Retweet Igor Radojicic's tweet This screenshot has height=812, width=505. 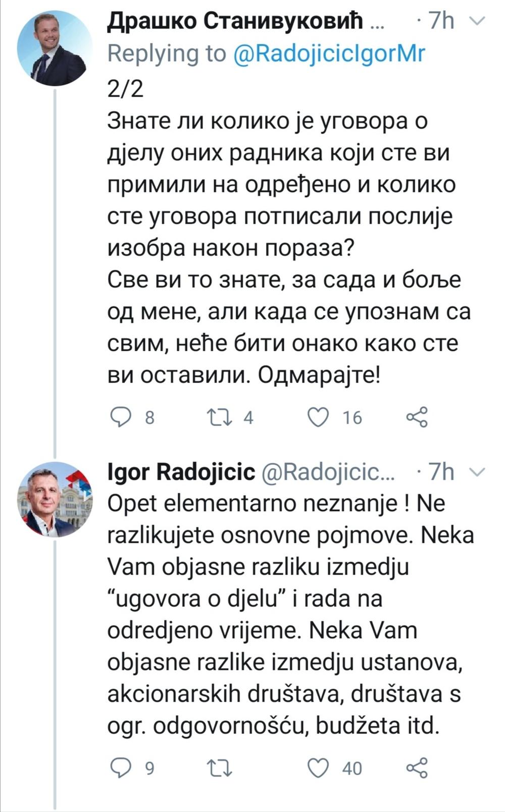pos(220,768)
